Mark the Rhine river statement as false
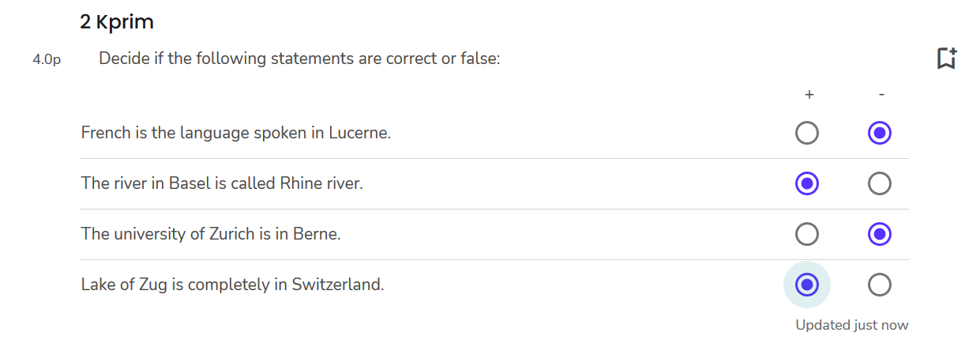The image size is (980, 355). click(879, 183)
